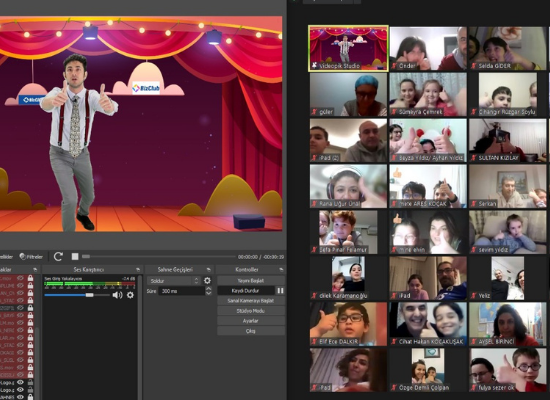This screenshot has height=400, width=550.
Task: Click the audio mixer vertical scrollbar
Action: coord(140,337)
